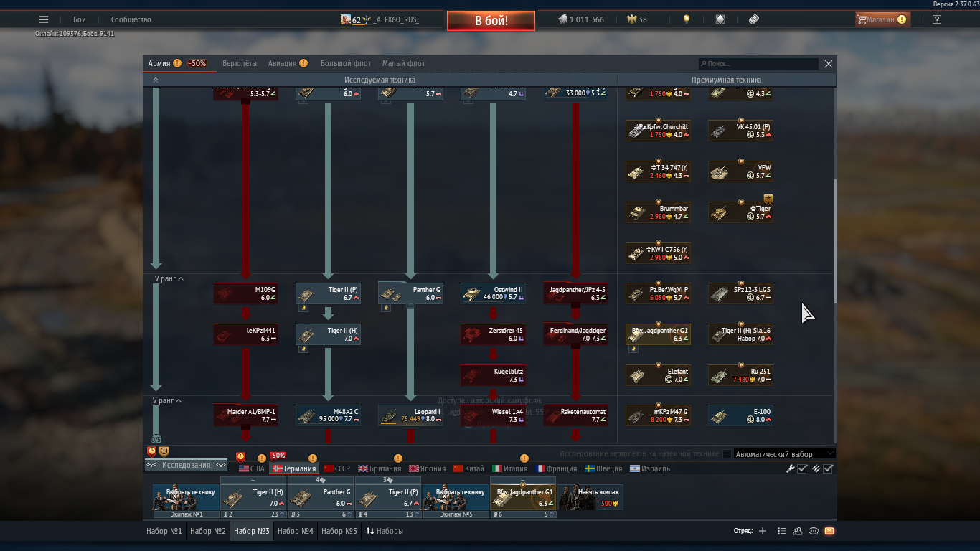Open the hamburger main menu
The height and width of the screenshot is (551, 980).
[44, 19]
